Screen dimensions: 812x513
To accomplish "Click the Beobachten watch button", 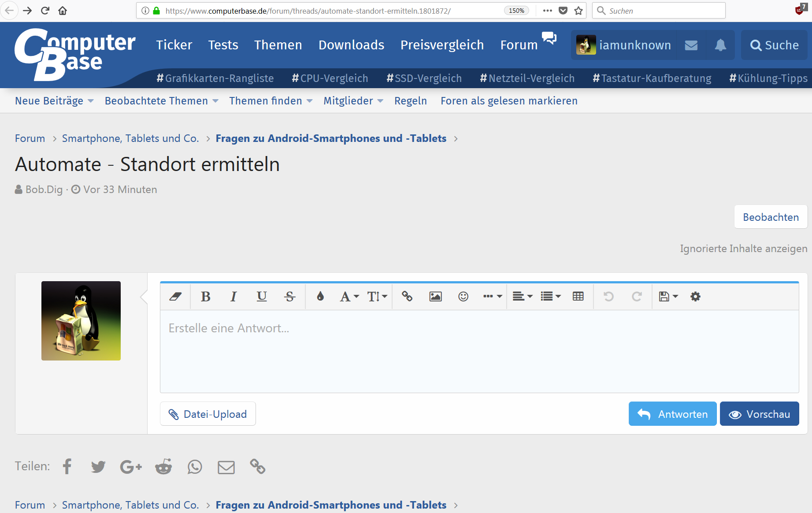I will 771,217.
